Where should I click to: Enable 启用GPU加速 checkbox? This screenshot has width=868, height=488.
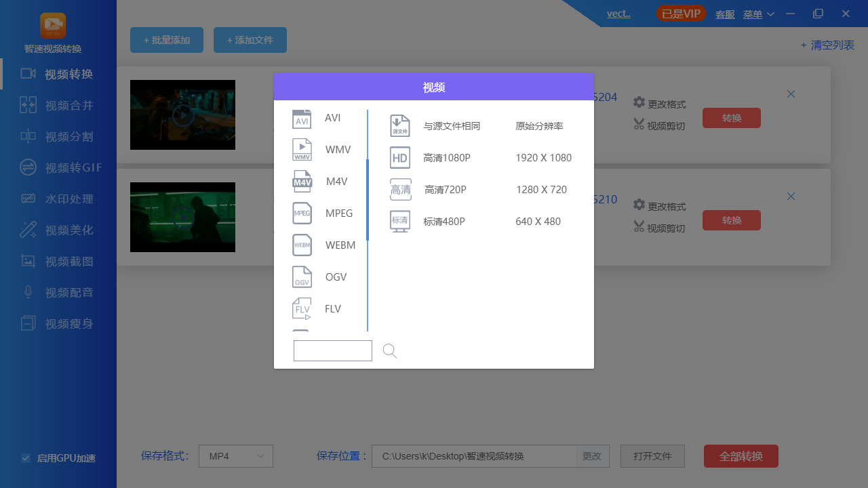26,458
